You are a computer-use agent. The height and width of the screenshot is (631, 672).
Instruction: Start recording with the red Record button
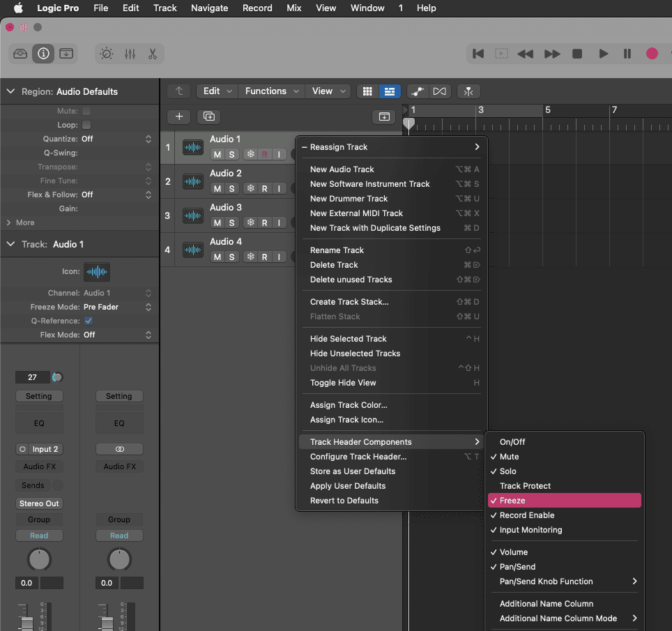[x=652, y=54]
